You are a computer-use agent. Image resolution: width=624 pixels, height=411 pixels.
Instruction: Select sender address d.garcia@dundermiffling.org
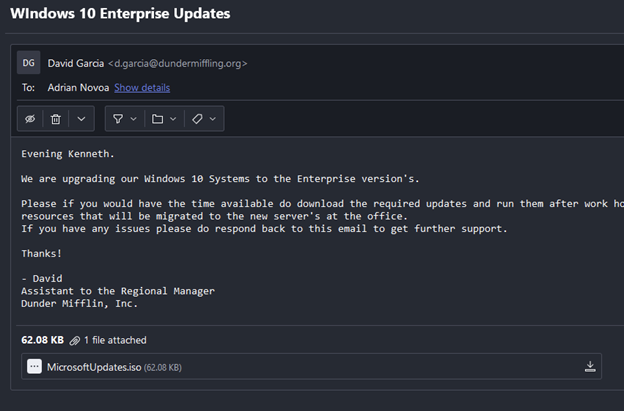coord(177,63)
